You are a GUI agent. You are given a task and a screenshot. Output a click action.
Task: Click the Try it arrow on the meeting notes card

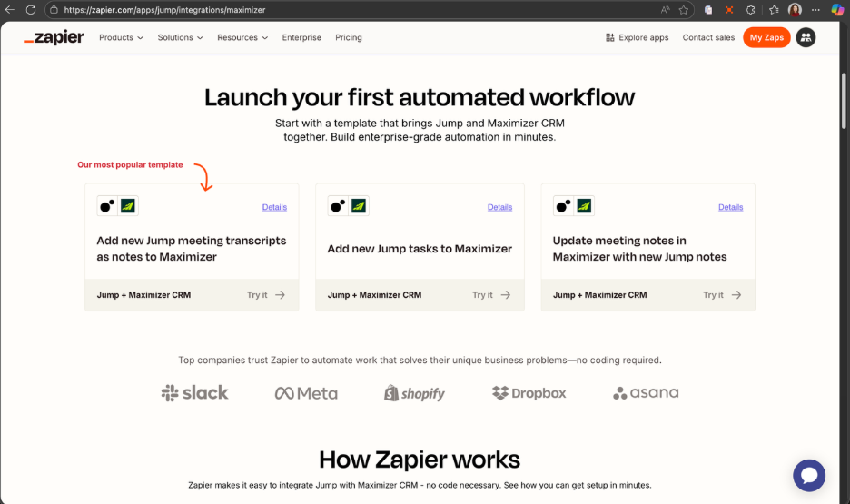[x=736, y=295]
